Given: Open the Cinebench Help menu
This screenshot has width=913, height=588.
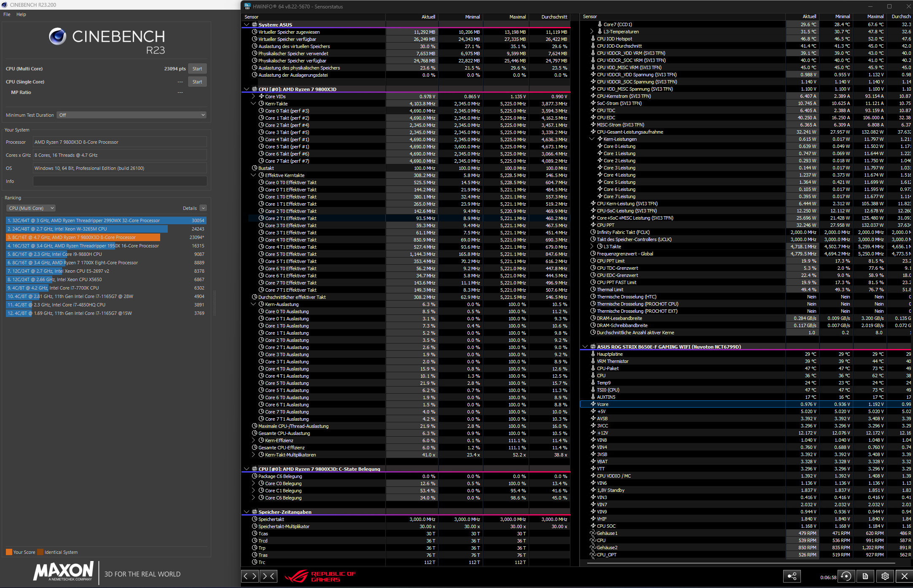Looking at the screenshot, I should [21, 14].
